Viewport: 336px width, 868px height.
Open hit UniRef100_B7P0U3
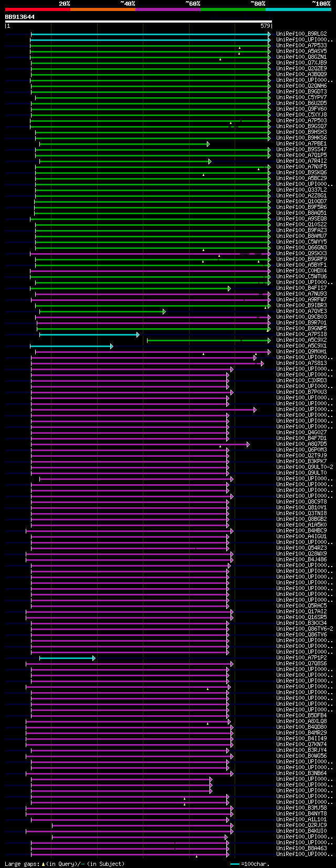pyautogui.click(x=301, y=392)
